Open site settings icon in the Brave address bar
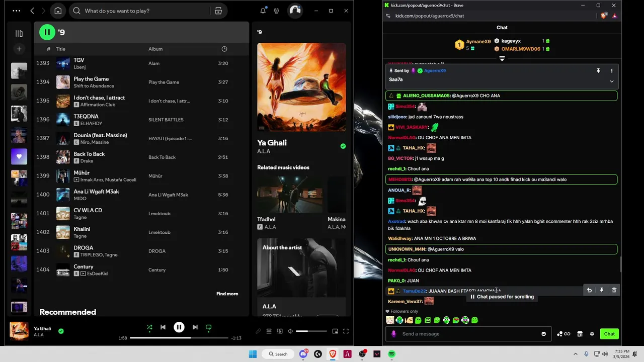The width and height of the screenshot is (644, 362). [x=387, y=16]
